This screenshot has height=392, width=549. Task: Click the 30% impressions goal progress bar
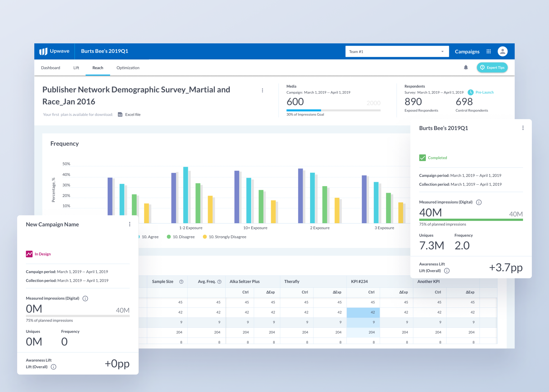click(333, 110)
